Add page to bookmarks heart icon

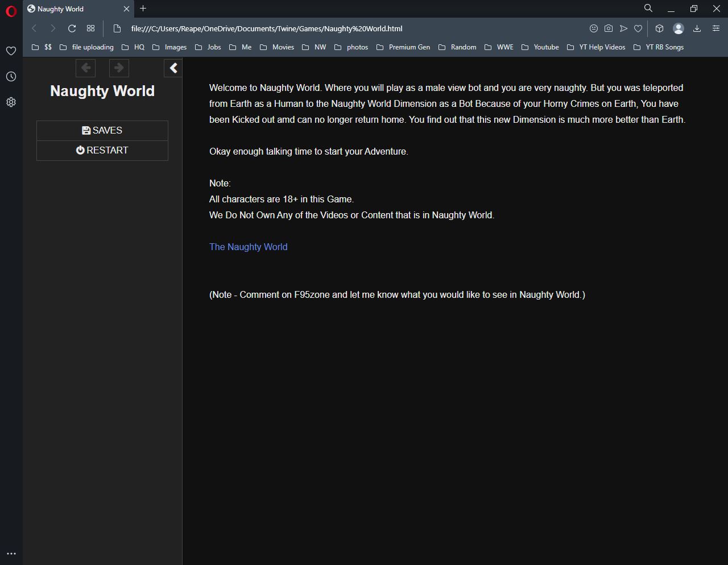638,28
